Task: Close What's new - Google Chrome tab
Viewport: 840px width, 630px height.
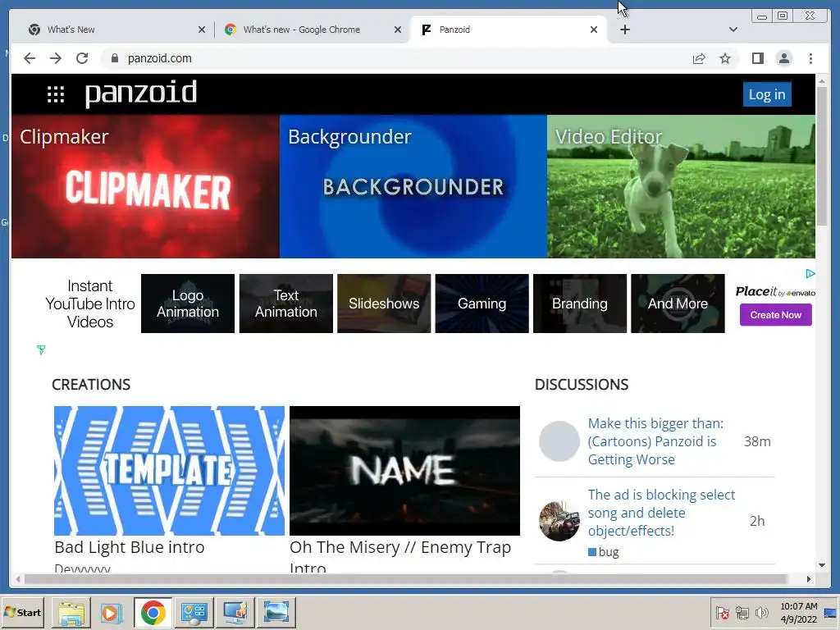Action: pos(398,30)
